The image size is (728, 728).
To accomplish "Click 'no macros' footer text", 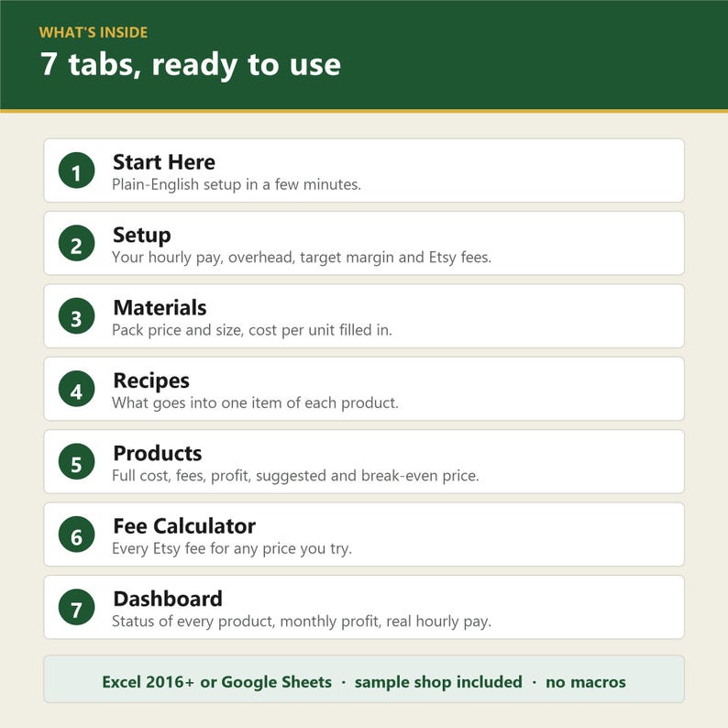I will tap(586, 682).
